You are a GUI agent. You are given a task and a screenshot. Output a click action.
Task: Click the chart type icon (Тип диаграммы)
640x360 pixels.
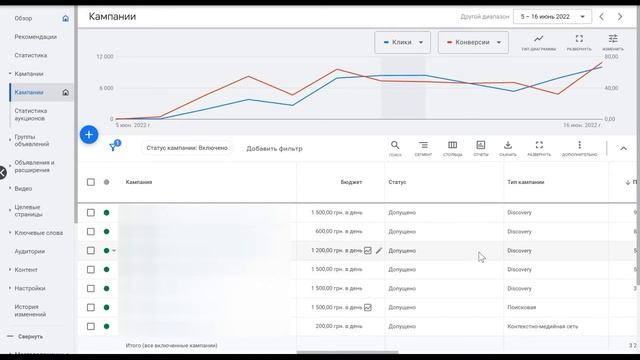[x=539, y=39]
